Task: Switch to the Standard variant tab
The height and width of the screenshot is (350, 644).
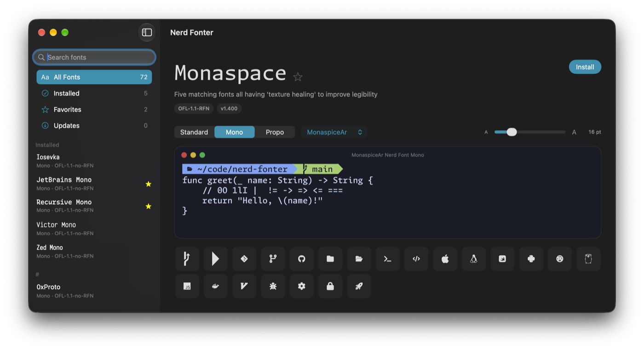Action: [x=194, y=132]
